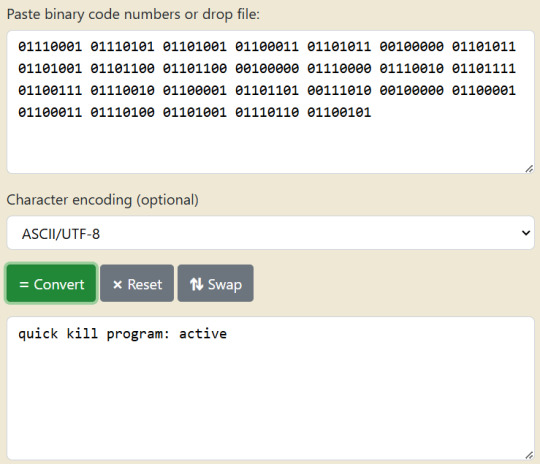
Task: Click the encoding dropdown chevron arrow
Action: [526, 233]
